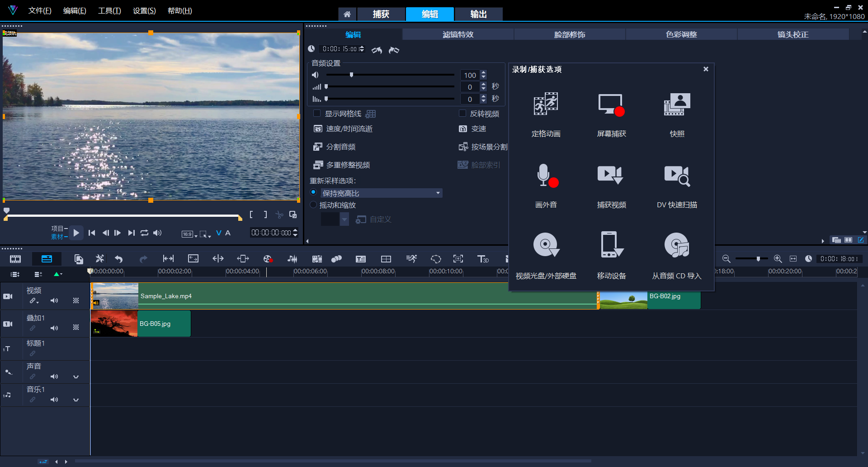Open the scissors/tools icon in timeline toolbar
868x467 pixels.
[x=100, y=258]
